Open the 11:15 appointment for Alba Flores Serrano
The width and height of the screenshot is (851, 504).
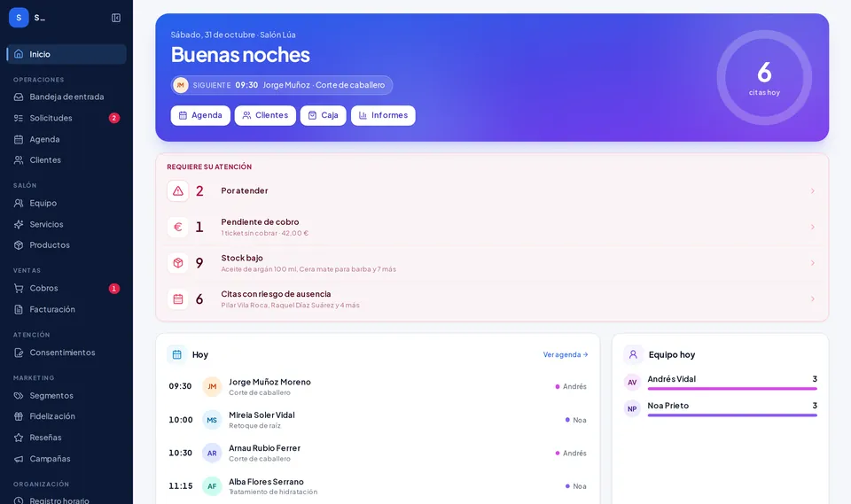click(x=378, y=486)
